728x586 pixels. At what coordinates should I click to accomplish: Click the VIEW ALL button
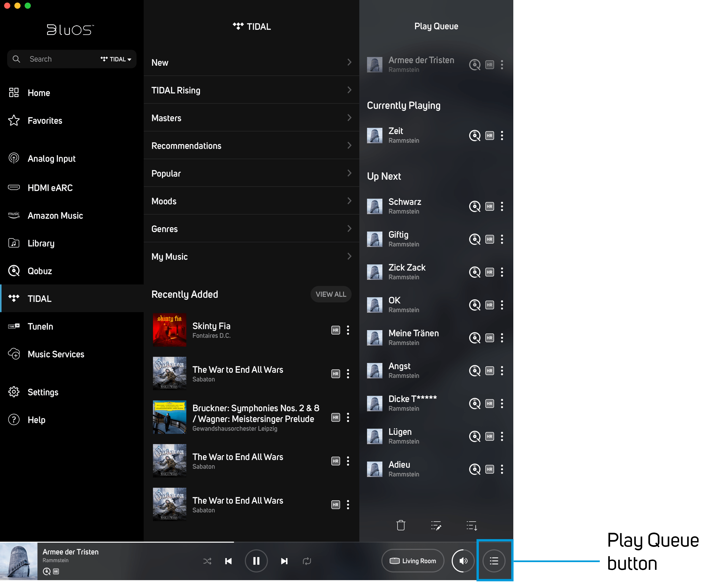(330, 294)
